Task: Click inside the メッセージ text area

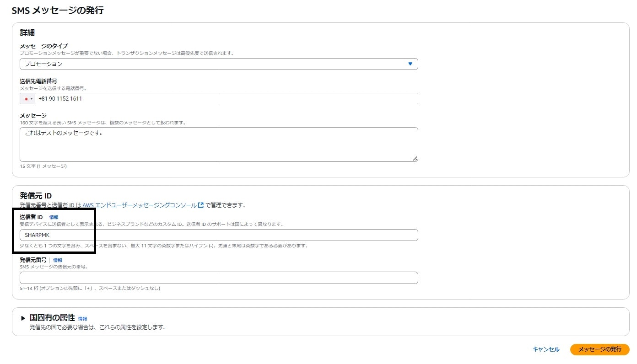Action: click(x=219, y=145)
